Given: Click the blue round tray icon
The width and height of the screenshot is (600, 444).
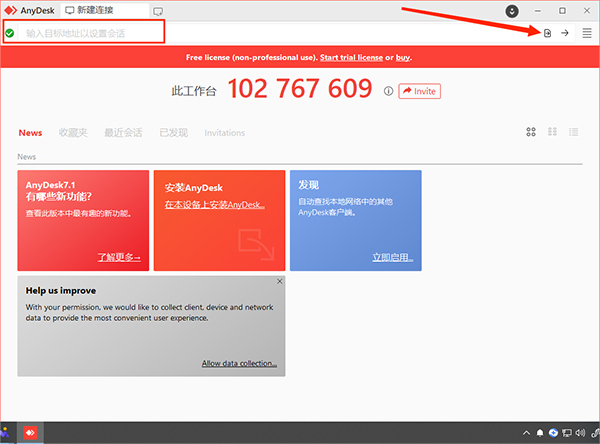Looking at the screenshot, I should (553, 433).
